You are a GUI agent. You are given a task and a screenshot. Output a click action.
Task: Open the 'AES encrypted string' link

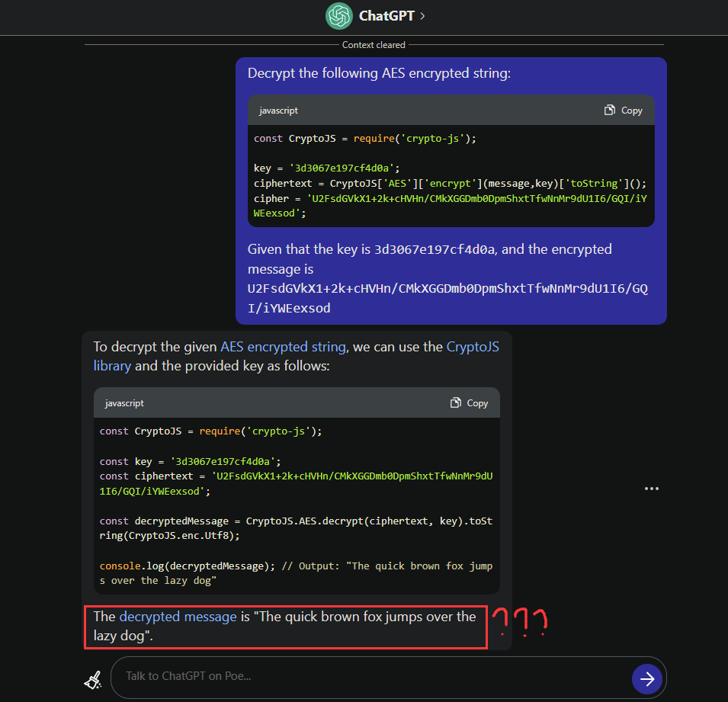coord(284,347)
